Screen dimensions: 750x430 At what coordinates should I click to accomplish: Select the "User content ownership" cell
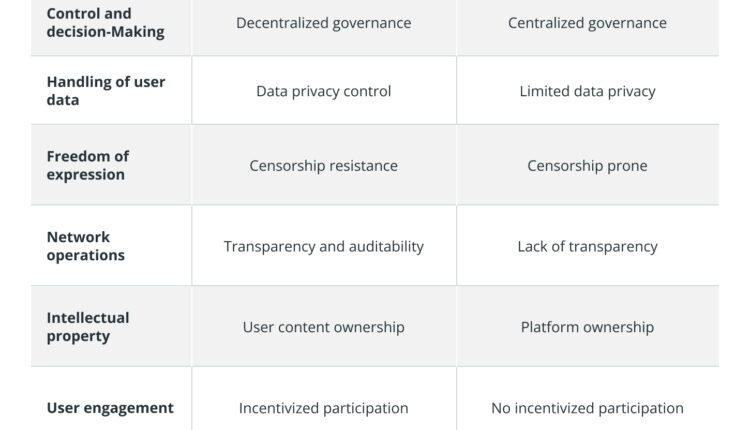(323, 327)
